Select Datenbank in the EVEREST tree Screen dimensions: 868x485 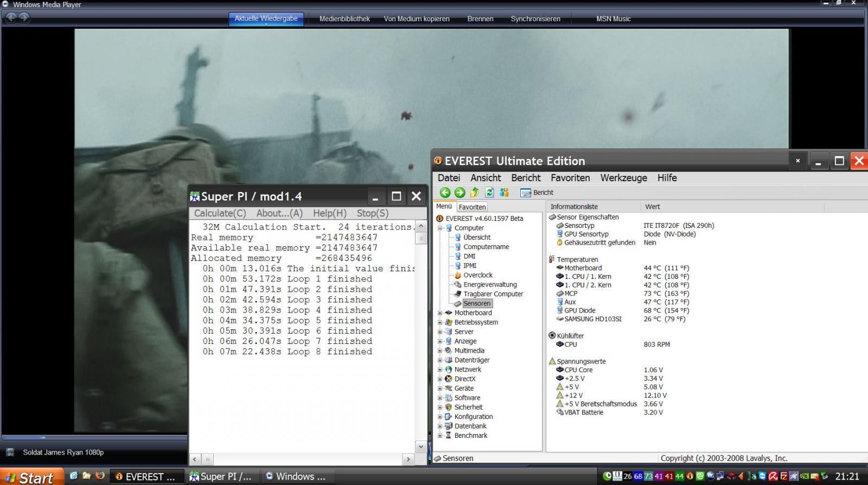pos(466,426)
